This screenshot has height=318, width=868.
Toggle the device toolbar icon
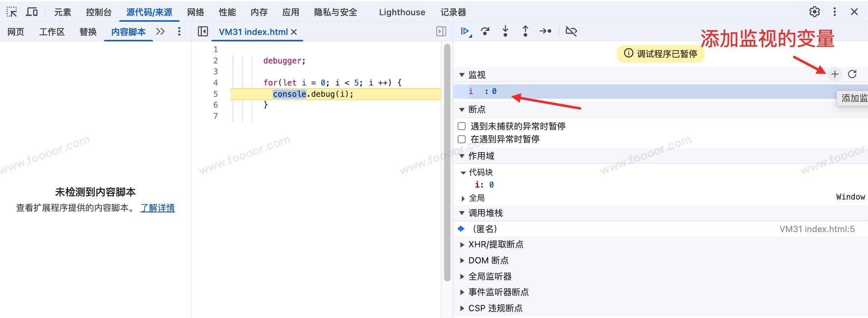point(32,12)
